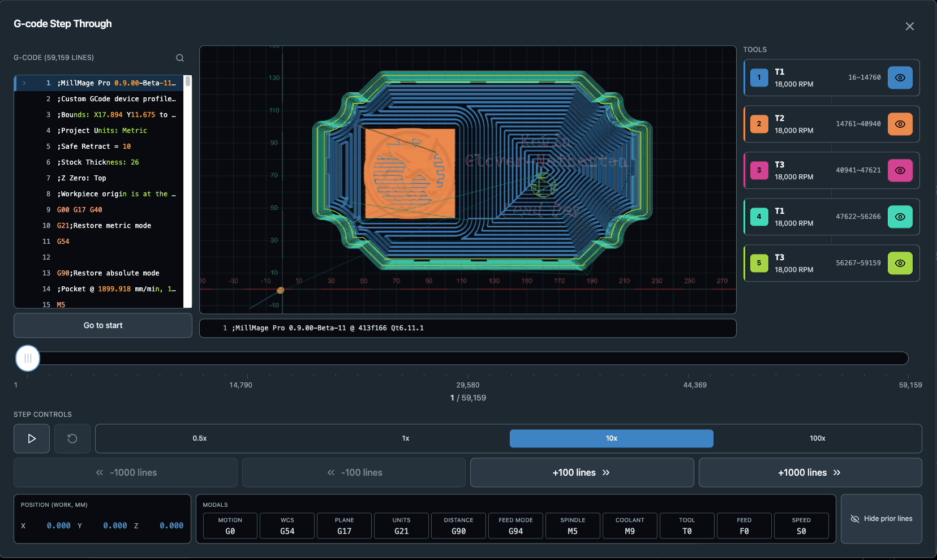Click the 44,369 timeline tick label
Screen dimensions: 937x560
click(695, 385)
